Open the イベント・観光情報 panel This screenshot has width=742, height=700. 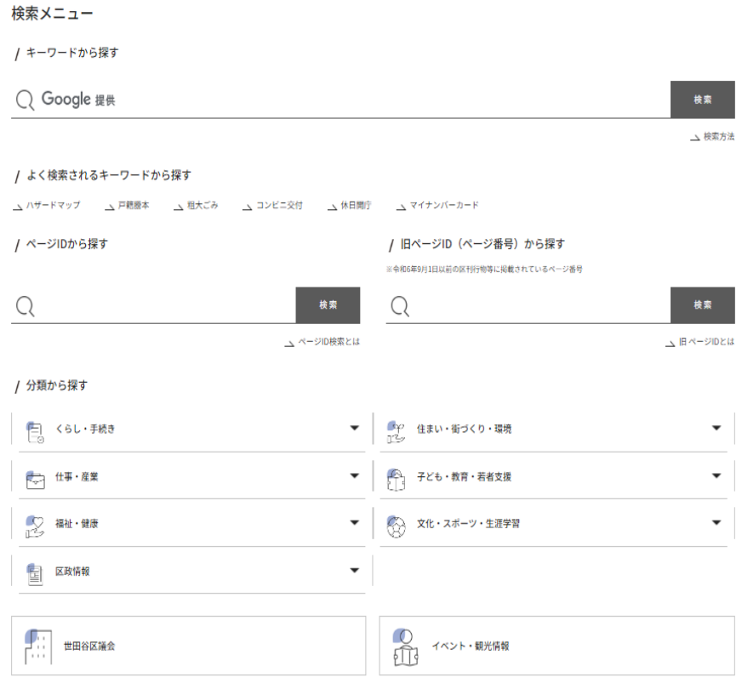[556, 646]
